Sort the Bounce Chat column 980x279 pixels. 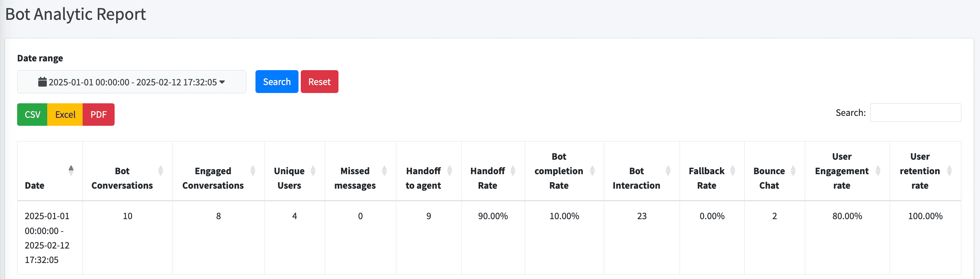[x=793, y=171]
